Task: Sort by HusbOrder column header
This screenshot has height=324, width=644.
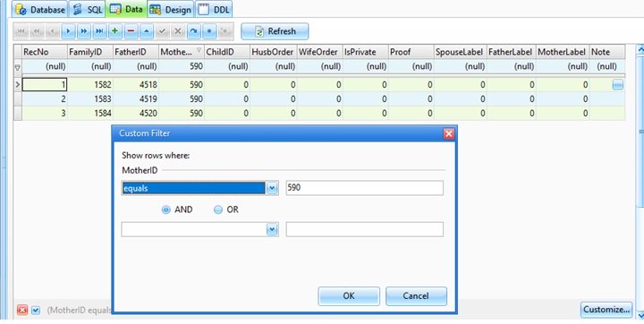Action: coord(273,52)
